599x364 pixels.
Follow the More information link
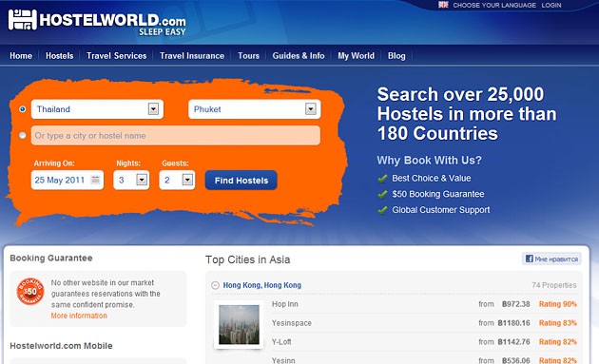point(79,316)
